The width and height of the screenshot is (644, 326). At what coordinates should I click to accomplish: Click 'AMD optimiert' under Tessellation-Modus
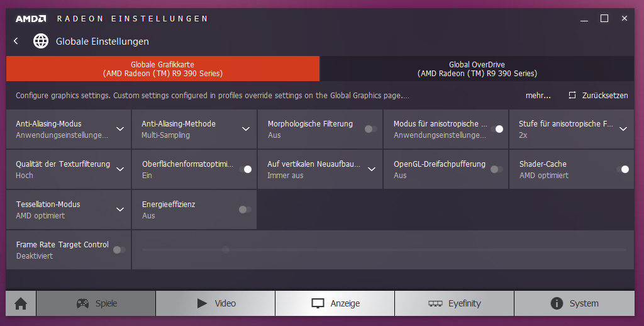coord(40,216)
